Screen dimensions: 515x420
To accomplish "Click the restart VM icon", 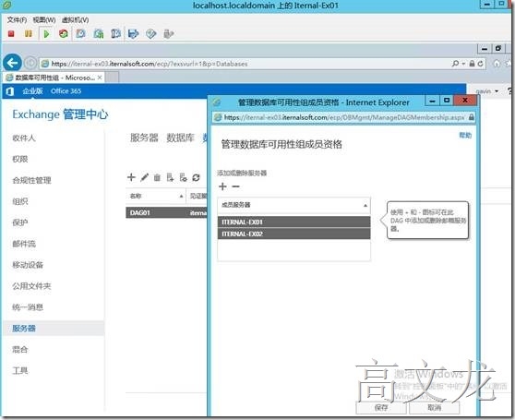I will pos(64,33).
